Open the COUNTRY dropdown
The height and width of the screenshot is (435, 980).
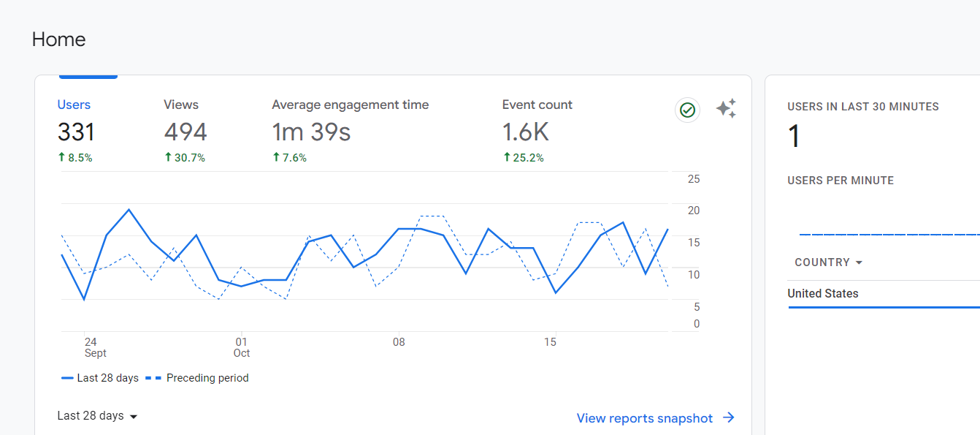[x=828, y=262]
